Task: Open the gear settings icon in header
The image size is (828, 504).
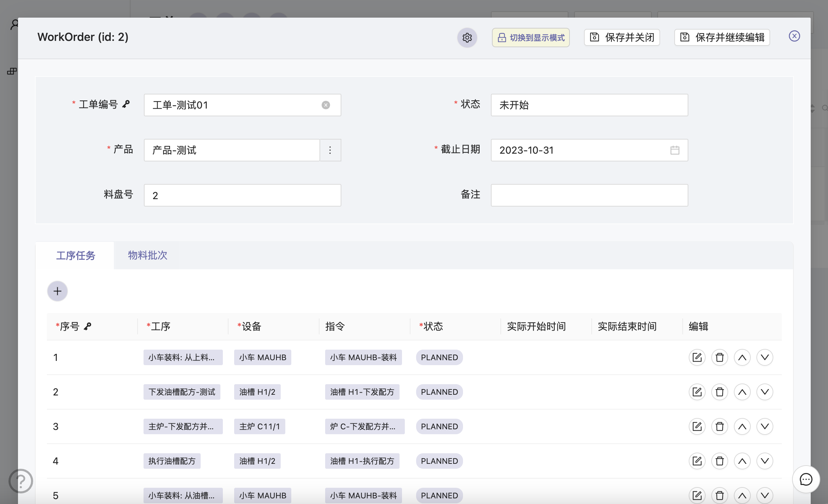Action: coord(467,38)
